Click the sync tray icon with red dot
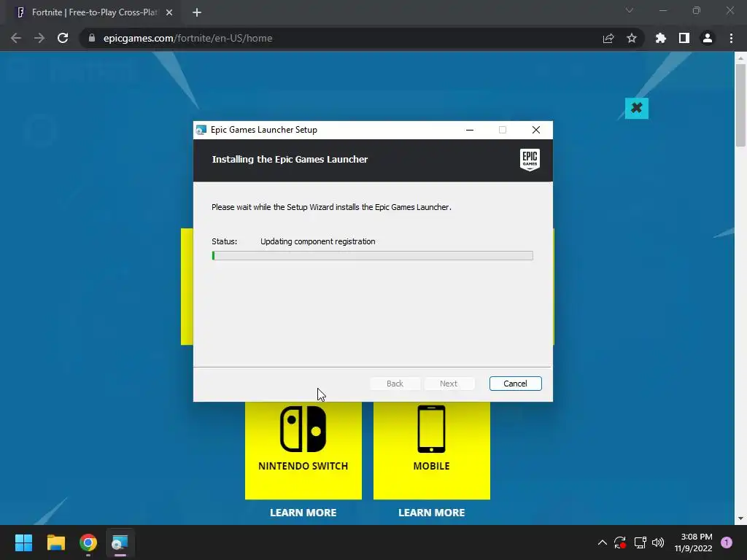 click(620, 542)
